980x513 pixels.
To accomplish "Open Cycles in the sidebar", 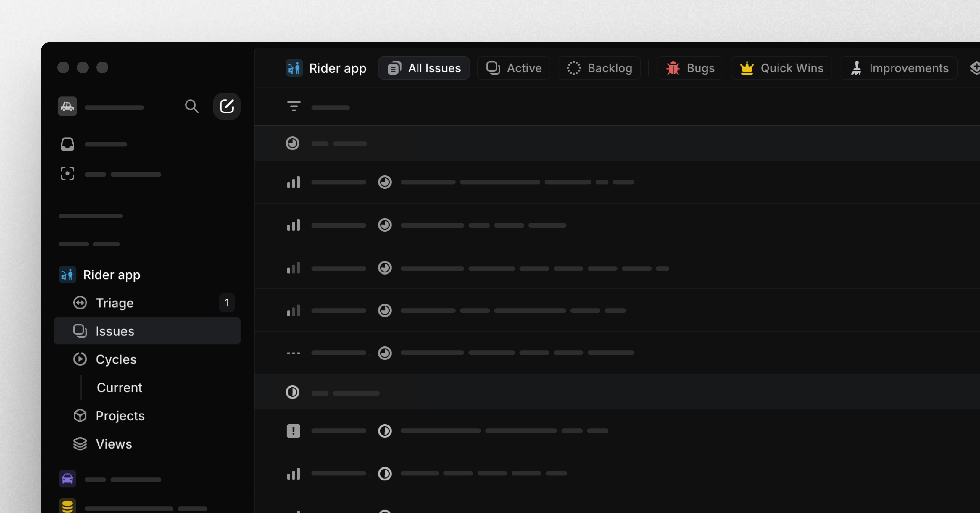I will coord(147,359).
